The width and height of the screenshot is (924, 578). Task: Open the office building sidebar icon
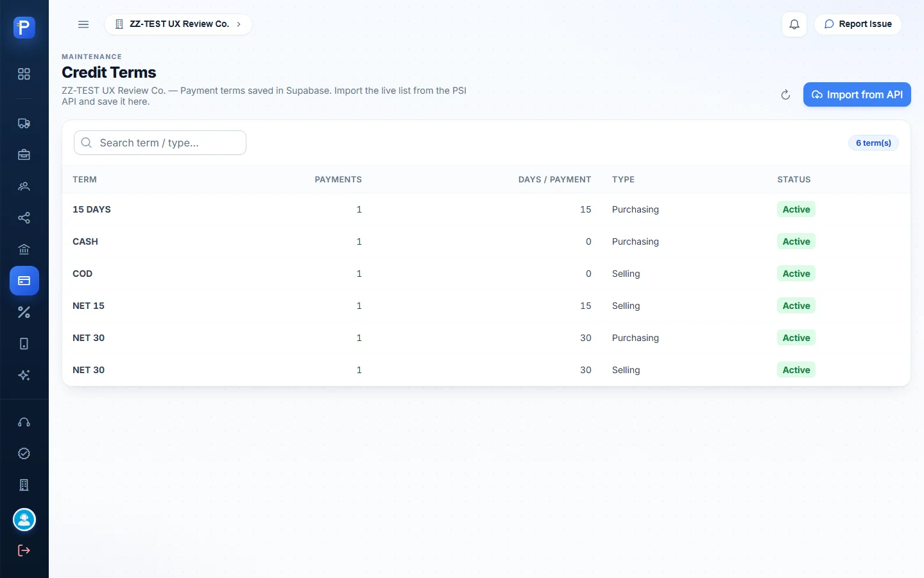(24, 485)
